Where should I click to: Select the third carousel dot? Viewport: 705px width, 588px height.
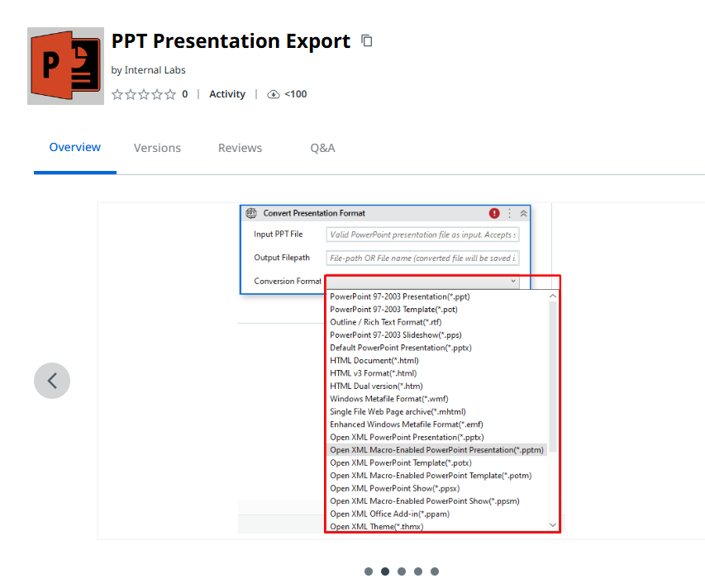(402, 571)
